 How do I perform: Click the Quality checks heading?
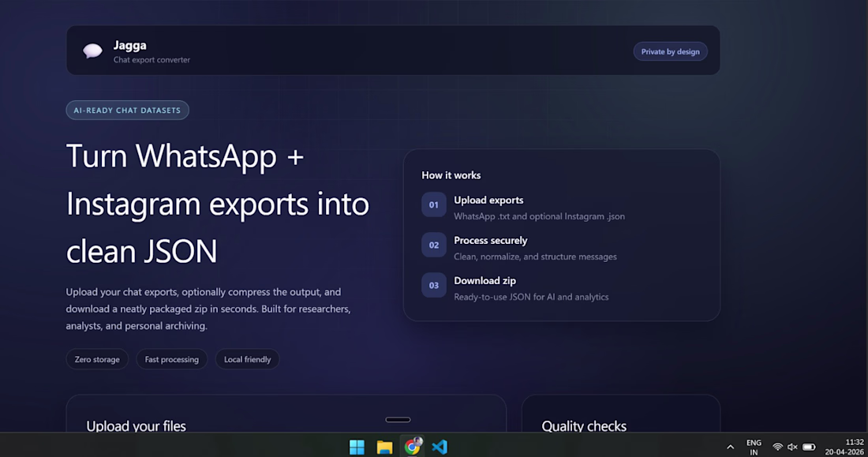point(584,426)
